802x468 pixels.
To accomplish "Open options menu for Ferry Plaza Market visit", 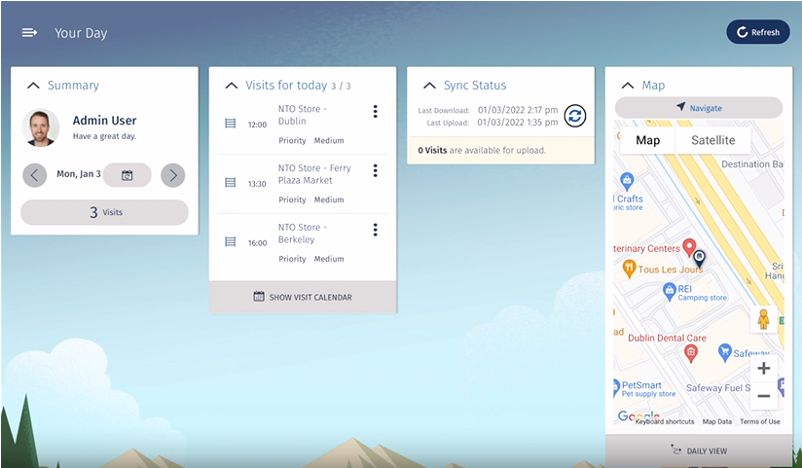I will 375,170.
